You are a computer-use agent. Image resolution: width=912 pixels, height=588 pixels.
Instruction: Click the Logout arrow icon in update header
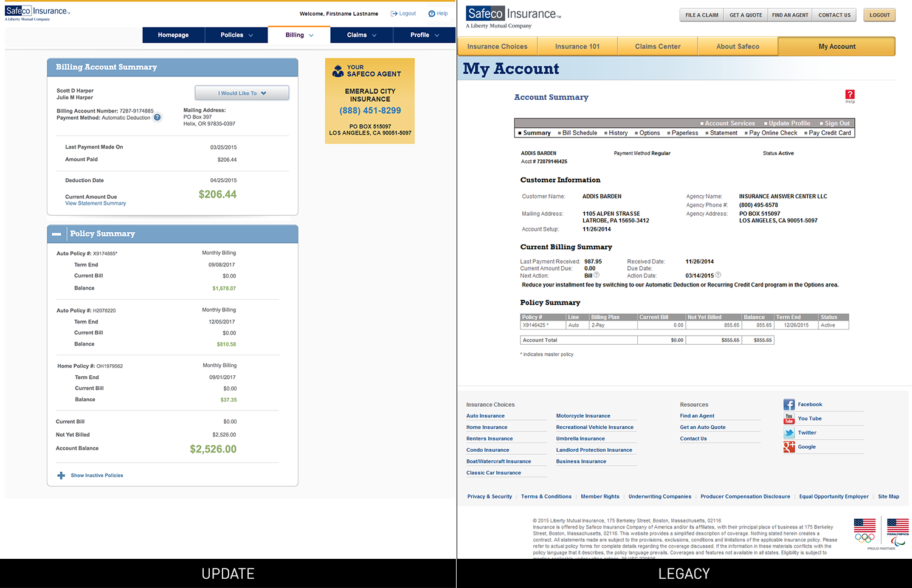coord(394,13)
